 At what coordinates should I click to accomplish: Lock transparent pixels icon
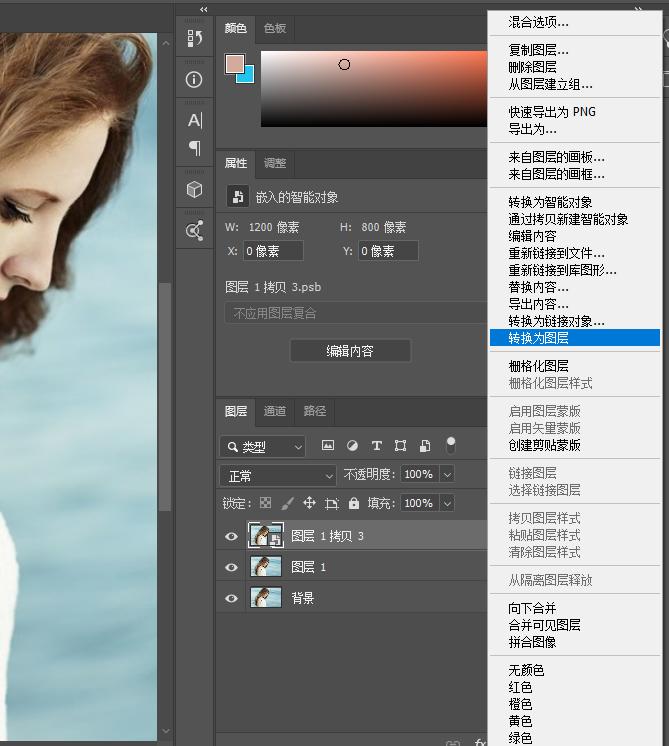point(266,503)
